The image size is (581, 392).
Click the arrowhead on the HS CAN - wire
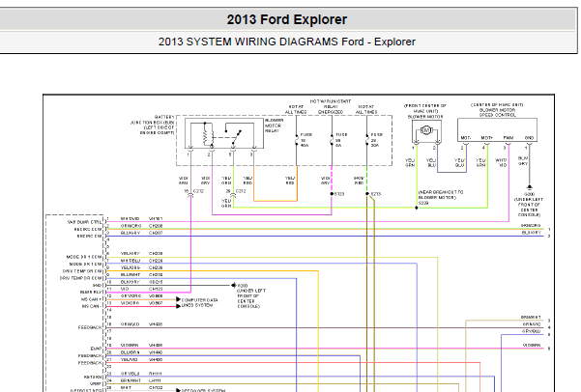178,306
